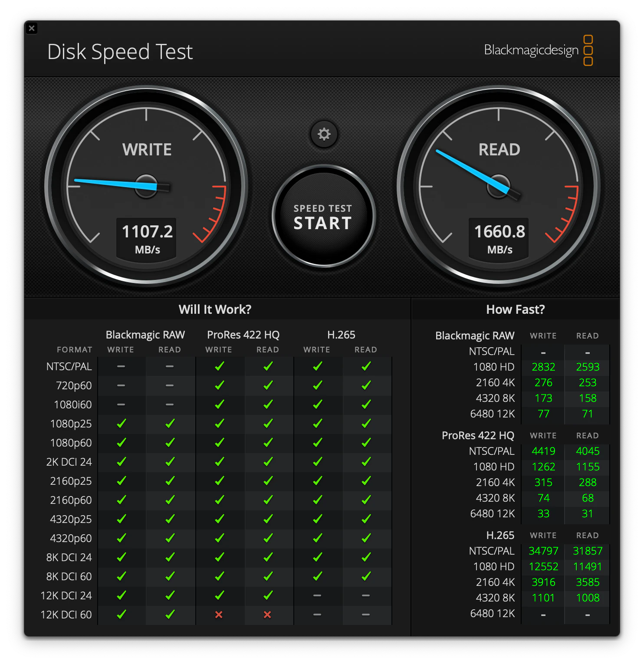The width and height of the screenshot is (644, 664).
Task: Click the Blackmagic RAW write checkmark for 8K DCI 24
Action: (x=122, y=557)
